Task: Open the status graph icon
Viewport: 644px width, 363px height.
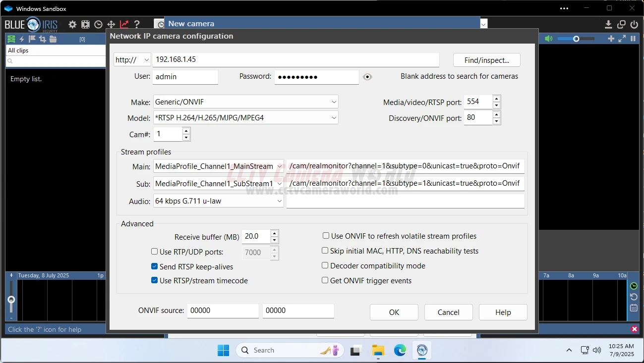Action: pyautogui.click(x=124, y=24)
